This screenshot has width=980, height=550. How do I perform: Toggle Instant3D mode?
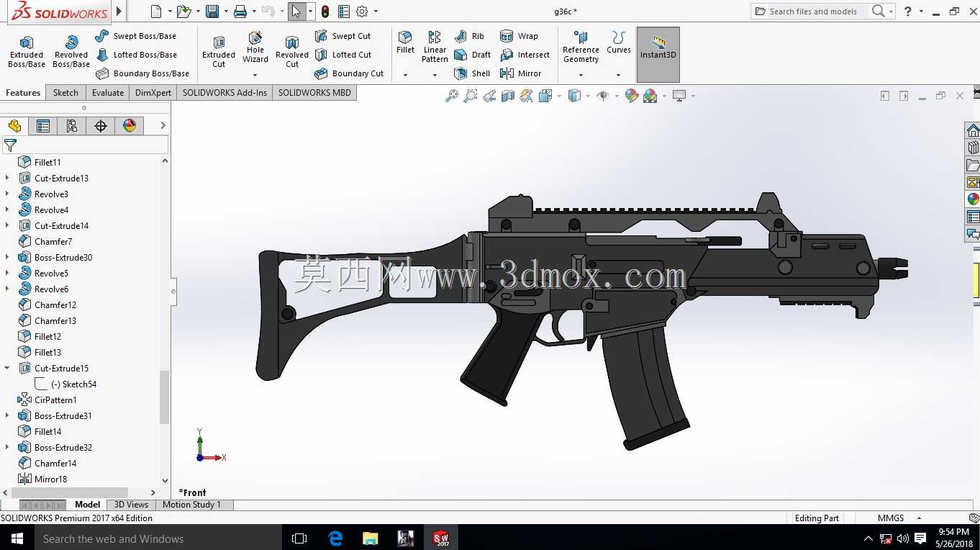(658, 55)
